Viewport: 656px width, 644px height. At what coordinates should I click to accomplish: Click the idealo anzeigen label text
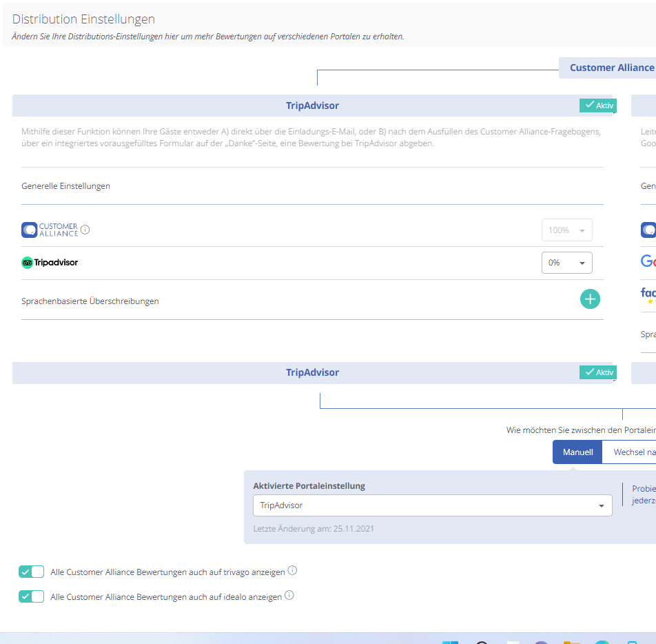click(x=166, y=596)
